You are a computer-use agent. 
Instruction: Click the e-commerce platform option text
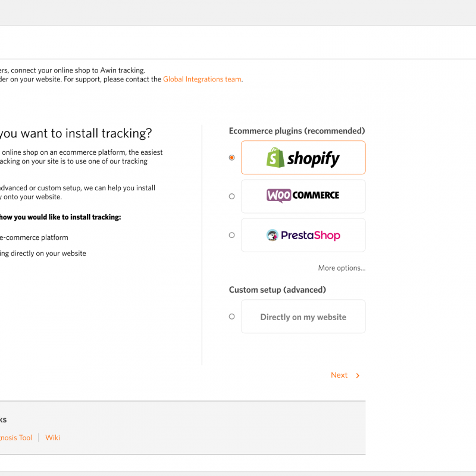[x=34, y=237]
